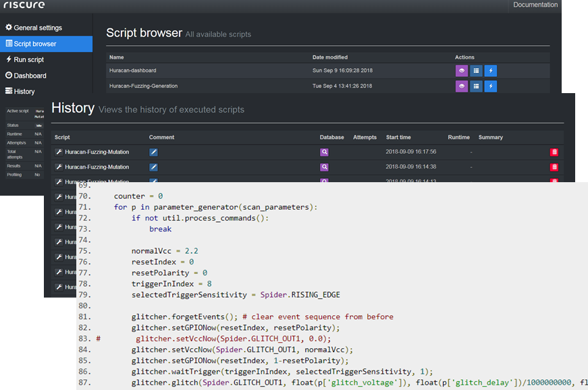Delete the history entry started at 16:17:56

pos(554,152)
